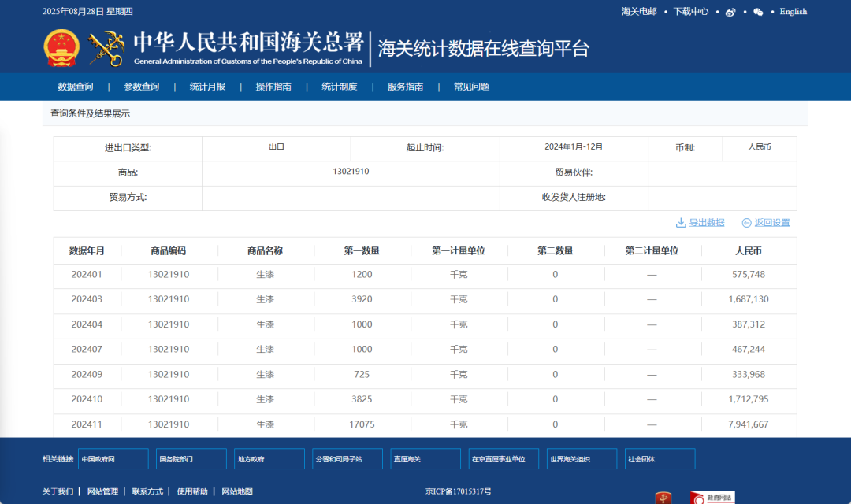Image resolution: width=851 pixels, height=504 pixels.
Task: Expand 中国政府网 related links dropdown
Action: tap(113, 459)
